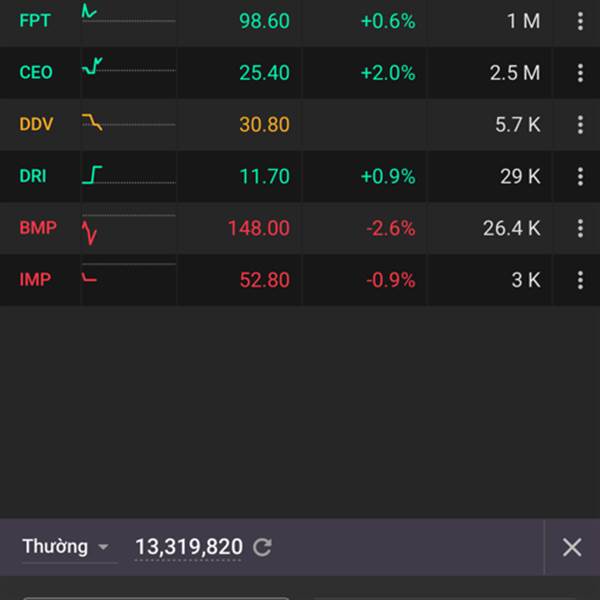Open the three-dot menu for CEO
This screenshot has height=600, width=600.
point(580,73)
